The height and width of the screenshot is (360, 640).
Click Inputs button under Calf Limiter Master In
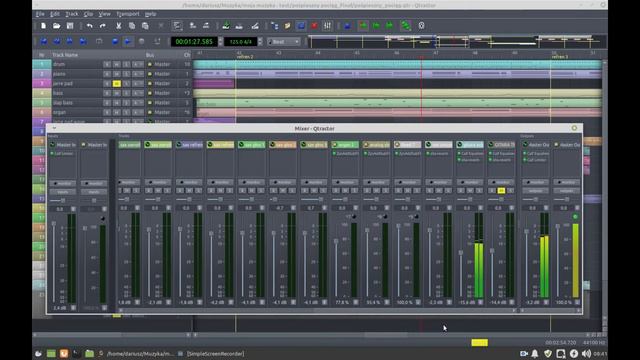tap(63, 191)
